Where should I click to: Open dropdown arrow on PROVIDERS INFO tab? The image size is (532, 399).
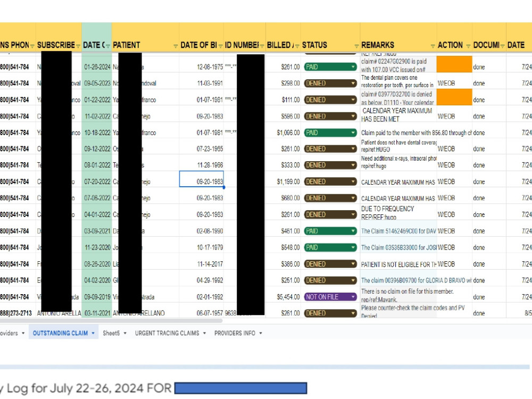pos(261,333)
